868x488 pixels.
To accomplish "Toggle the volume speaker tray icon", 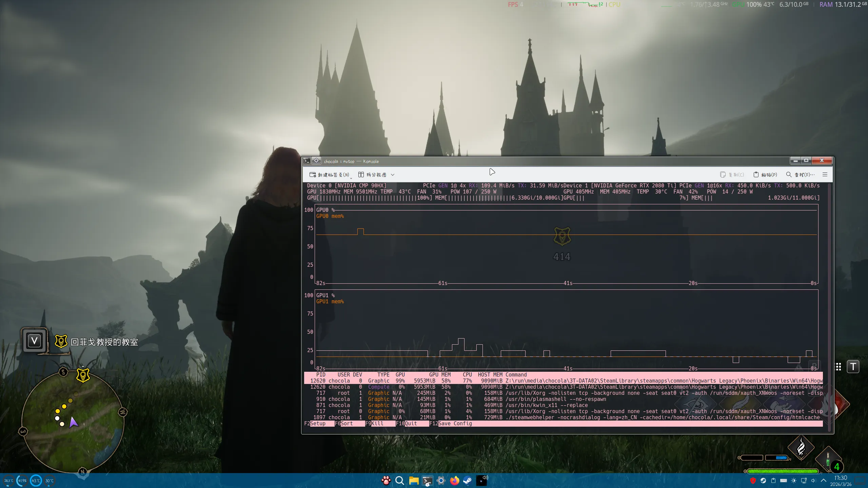I will 813,481.
